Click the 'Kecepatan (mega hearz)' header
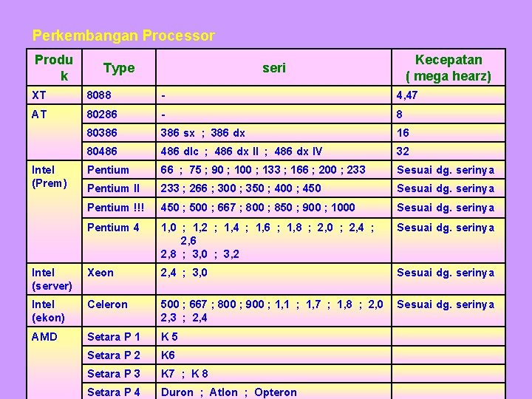 pos(449,67)
